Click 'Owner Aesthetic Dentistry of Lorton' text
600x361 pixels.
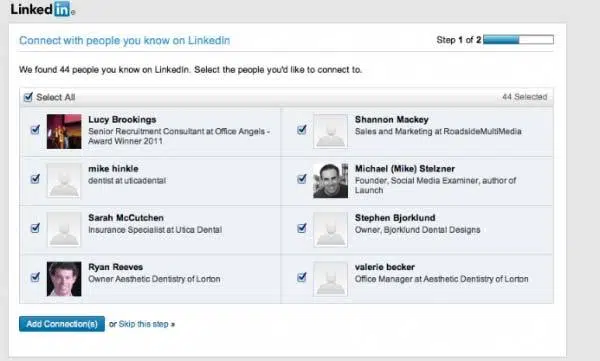pyautogui.click(x=154, y=279)
